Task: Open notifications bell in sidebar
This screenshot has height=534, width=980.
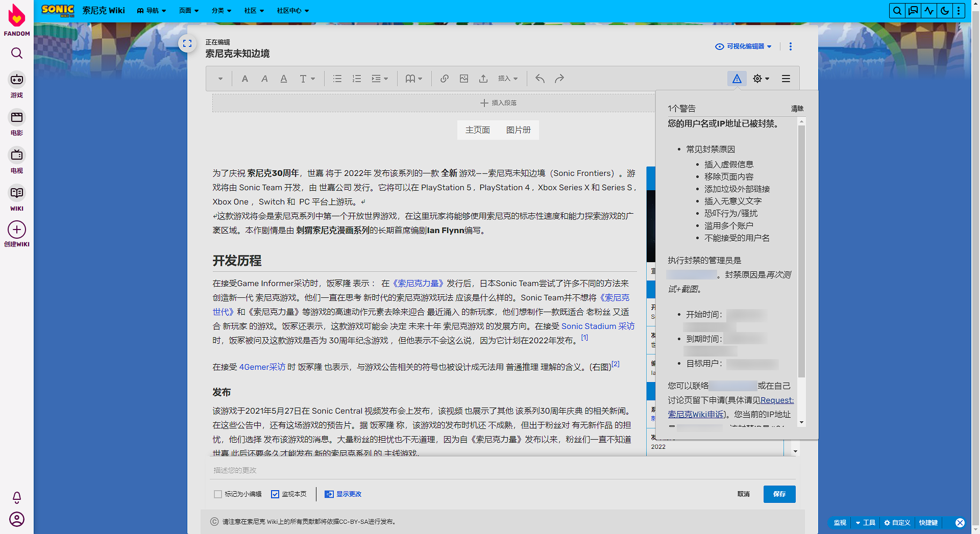Action: pos(17,497)
